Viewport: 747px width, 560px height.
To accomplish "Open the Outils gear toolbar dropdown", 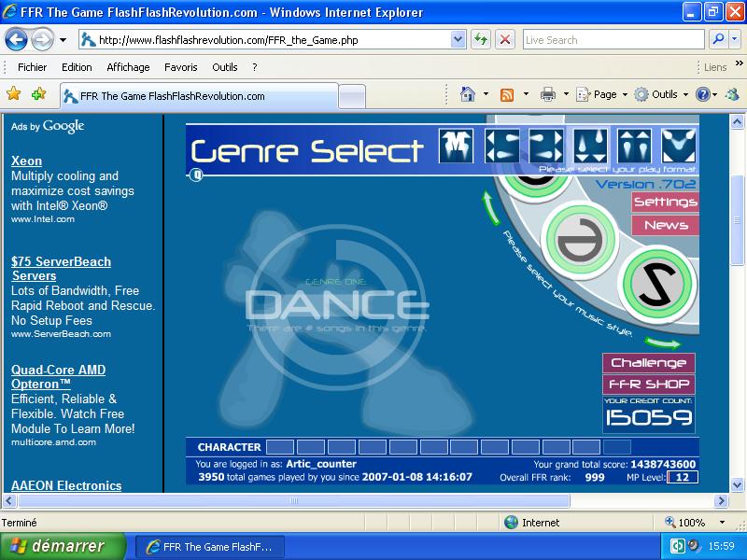I will pos(662,94).
